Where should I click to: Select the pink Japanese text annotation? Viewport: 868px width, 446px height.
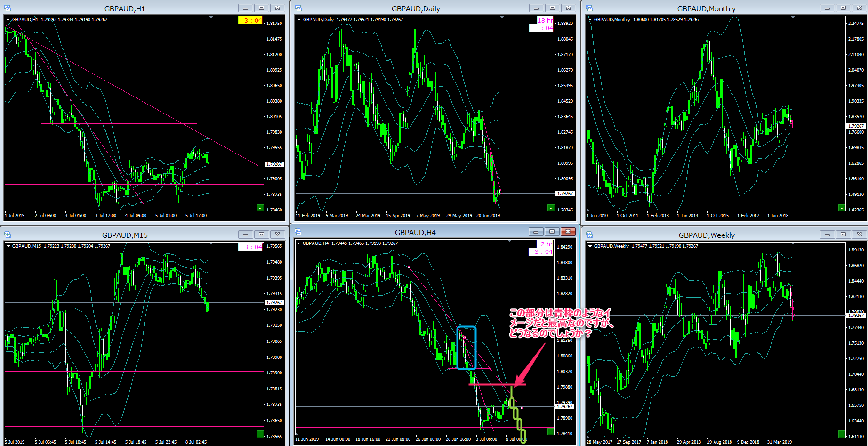[560, 323]
